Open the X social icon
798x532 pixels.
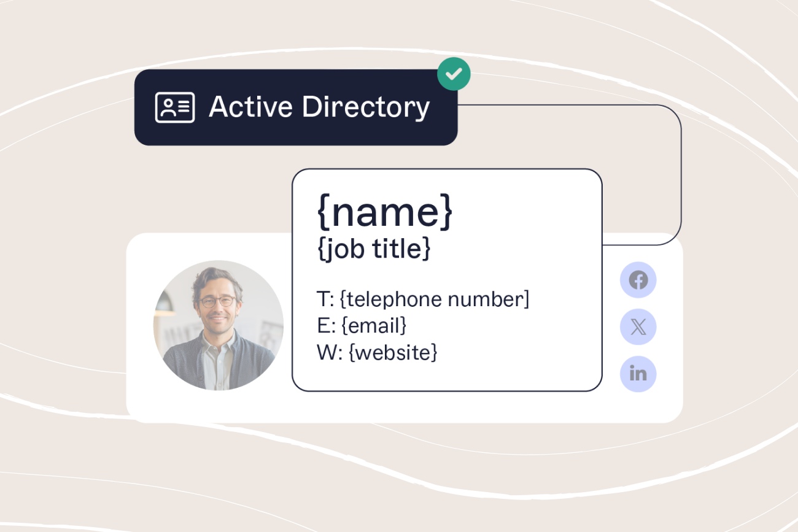point(638,327)
